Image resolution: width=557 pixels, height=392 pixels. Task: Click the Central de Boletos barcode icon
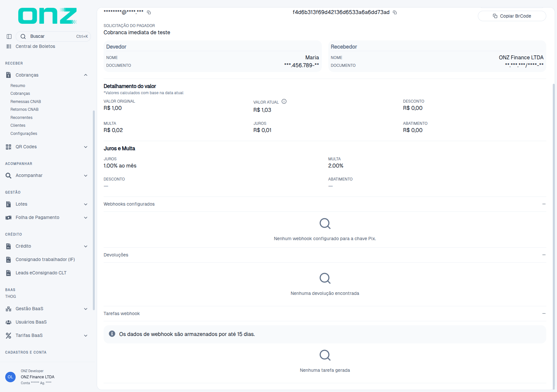click(8, 46)
